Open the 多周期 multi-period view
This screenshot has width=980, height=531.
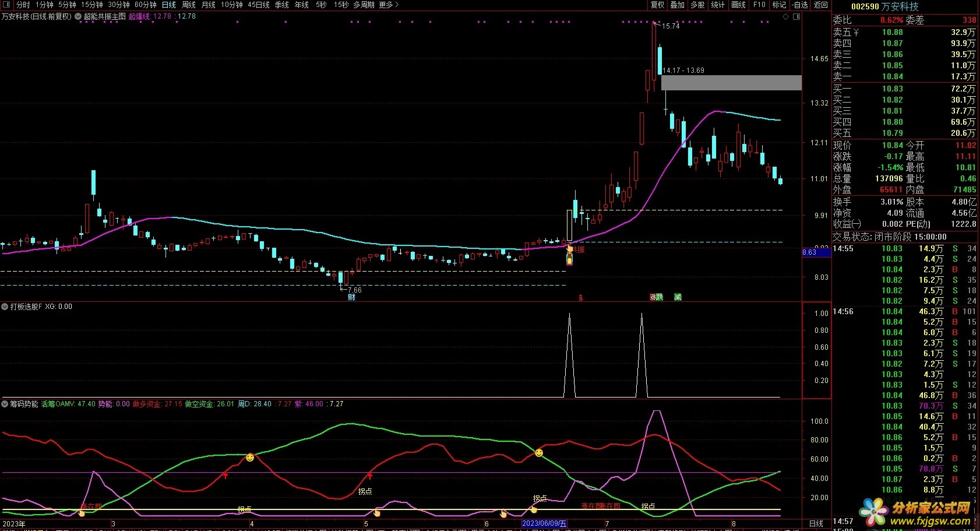364,5
